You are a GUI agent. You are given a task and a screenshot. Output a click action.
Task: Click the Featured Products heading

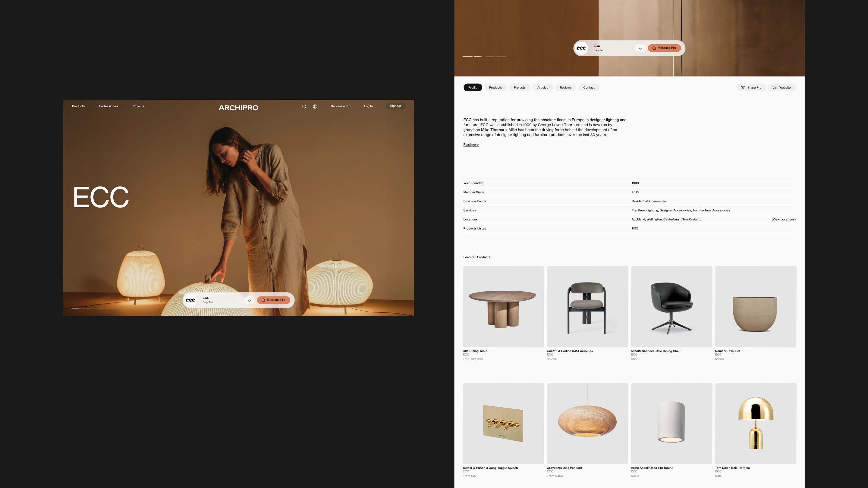[x=476, y=257]
